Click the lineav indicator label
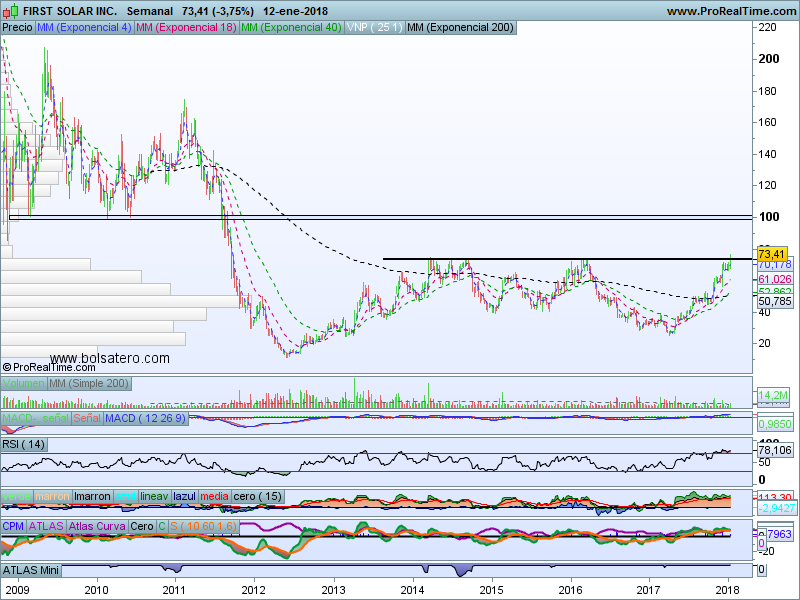800x600 pixels. pos(154,496)
